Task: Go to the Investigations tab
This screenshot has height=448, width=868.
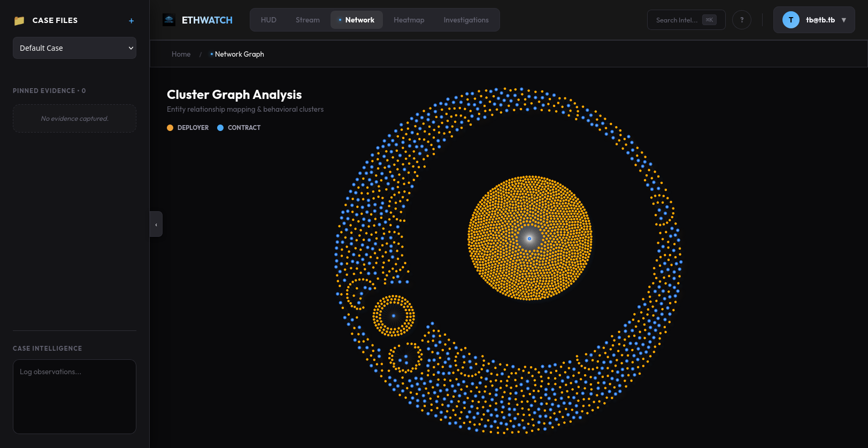Action: click(x=466, y=20)
